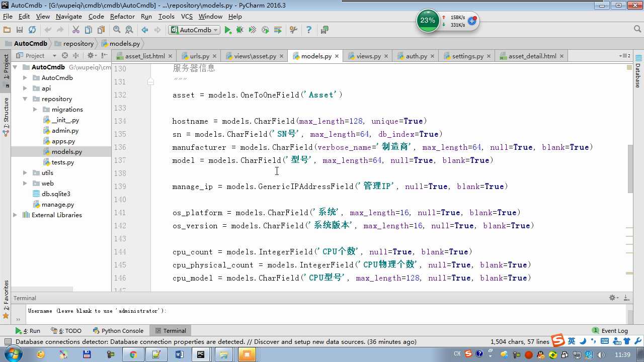The height and width of the screenshot is (362, 644).
Task: Expand migrations folder
Action: point(35,109)
